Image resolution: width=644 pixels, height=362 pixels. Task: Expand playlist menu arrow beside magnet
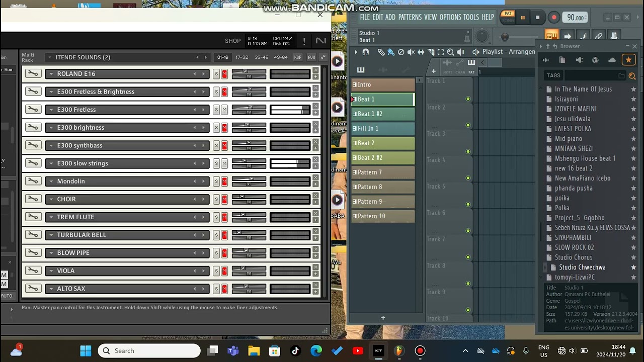point(356,52)
